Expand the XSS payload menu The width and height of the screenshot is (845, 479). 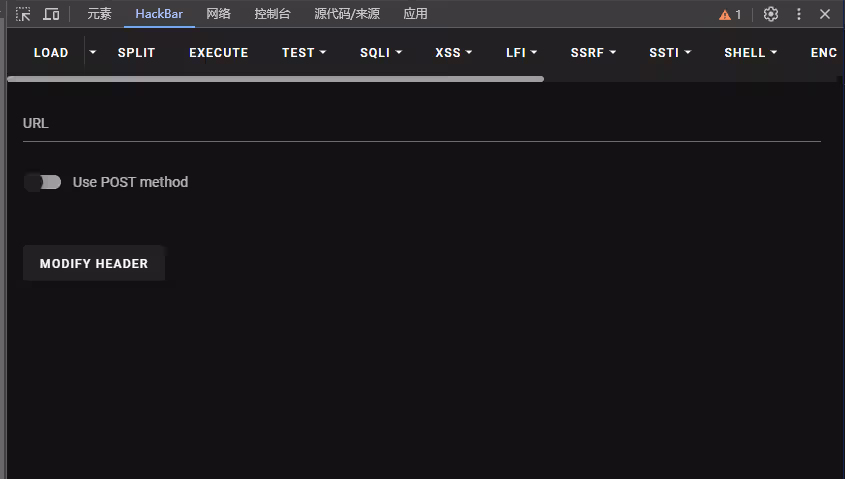[x=454, y=53]
